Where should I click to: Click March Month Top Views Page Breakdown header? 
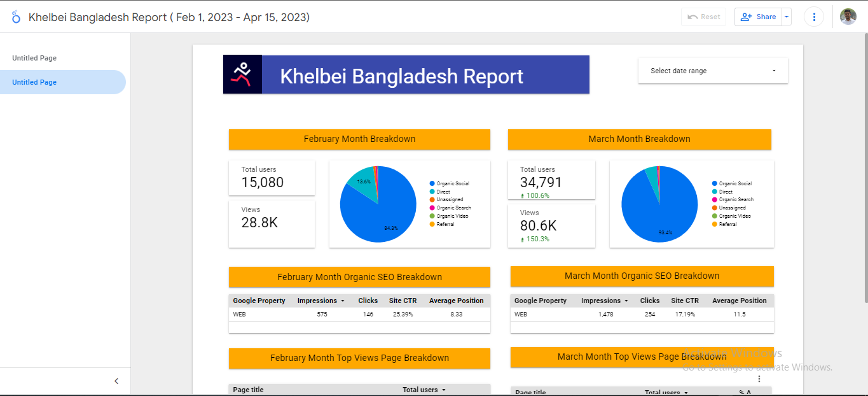(x=642, y=357)
